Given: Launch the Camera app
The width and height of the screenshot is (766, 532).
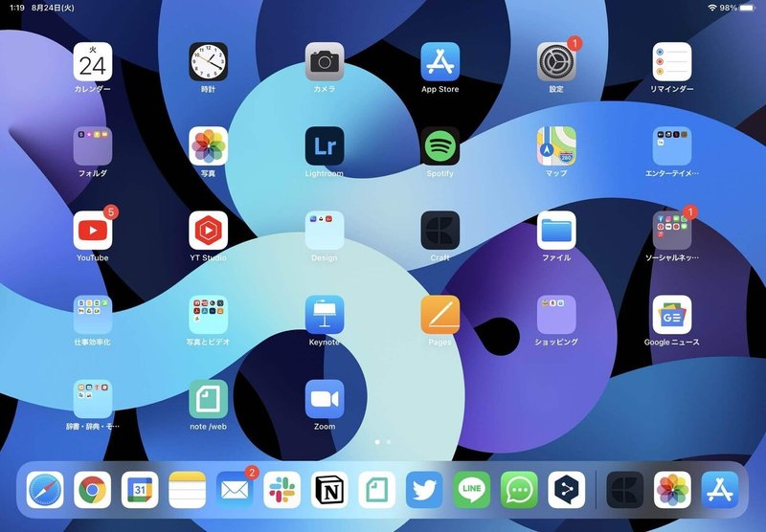Looking at the screenshot, I should point(325,61).
